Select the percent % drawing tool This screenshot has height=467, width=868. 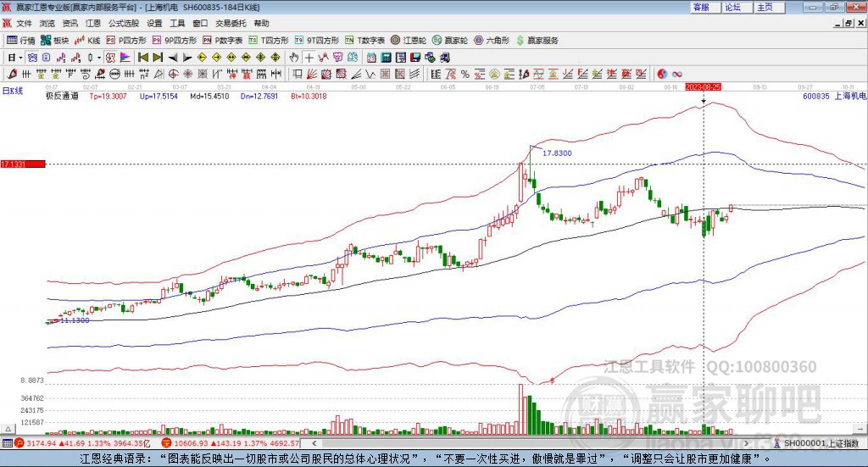coord(465,74)
